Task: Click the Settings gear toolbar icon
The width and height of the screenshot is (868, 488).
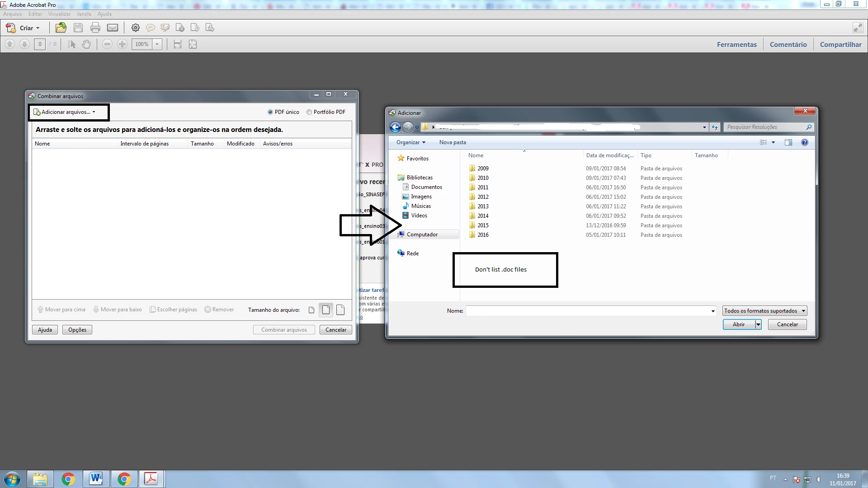Action: click(135, 28)
